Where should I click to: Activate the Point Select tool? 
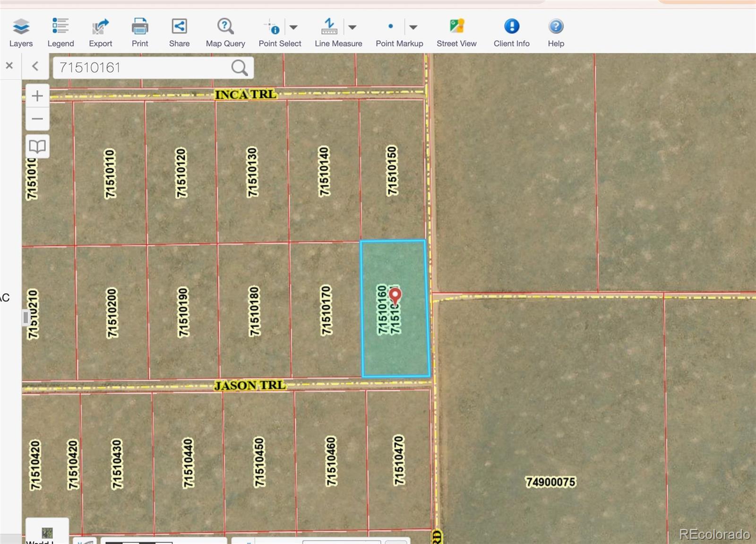(x=272, y=27)
